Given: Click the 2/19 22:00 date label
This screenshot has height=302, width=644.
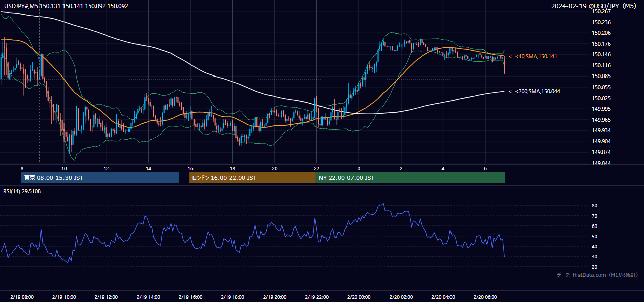Looking at the screenshot, I should 317,297.
